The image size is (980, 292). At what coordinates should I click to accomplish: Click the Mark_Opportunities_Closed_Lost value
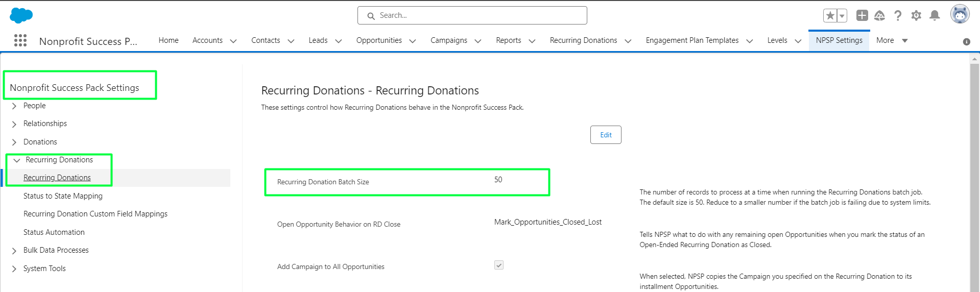[x=548, y=222]
